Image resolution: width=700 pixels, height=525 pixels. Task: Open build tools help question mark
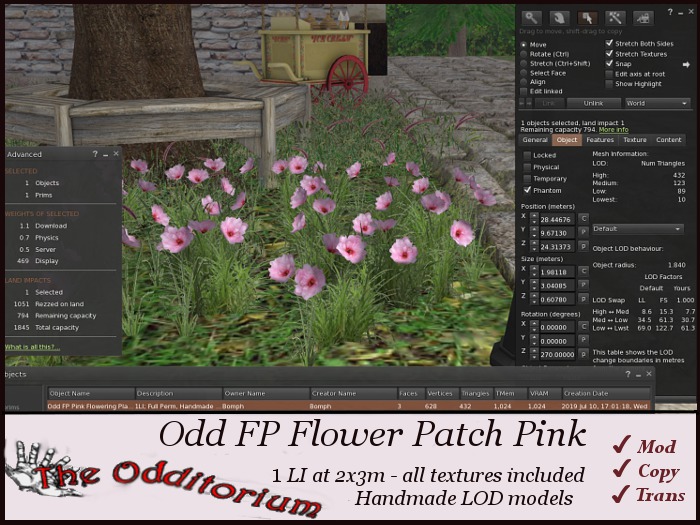670,12
